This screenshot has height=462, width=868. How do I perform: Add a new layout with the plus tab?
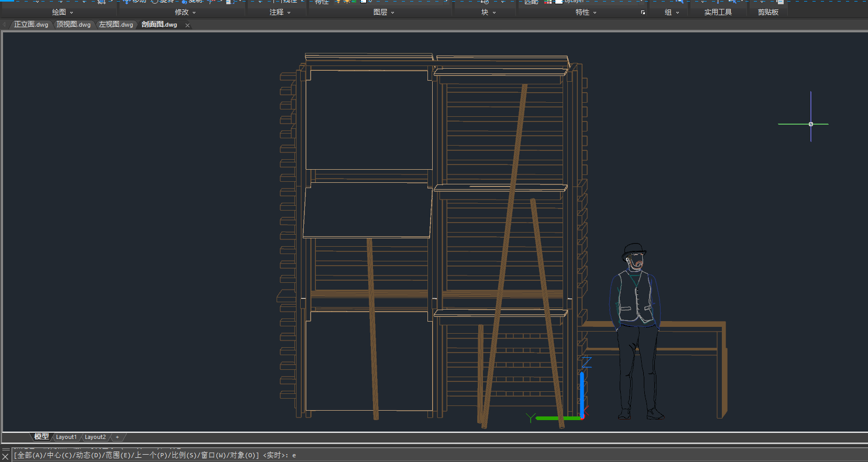[117, 437]
